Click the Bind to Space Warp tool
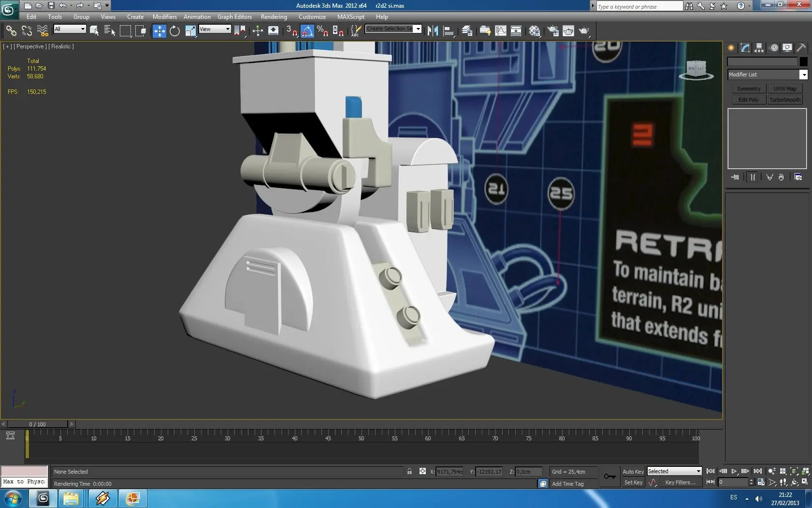 [43, 31]
